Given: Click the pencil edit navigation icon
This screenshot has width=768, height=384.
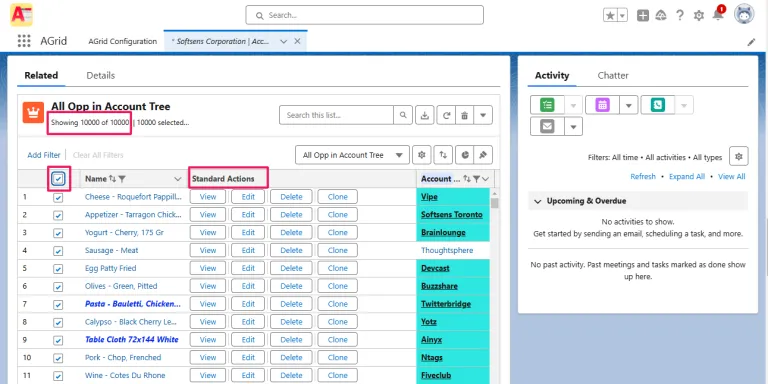Looking at the screenshot, I should [x=751, y=42].
